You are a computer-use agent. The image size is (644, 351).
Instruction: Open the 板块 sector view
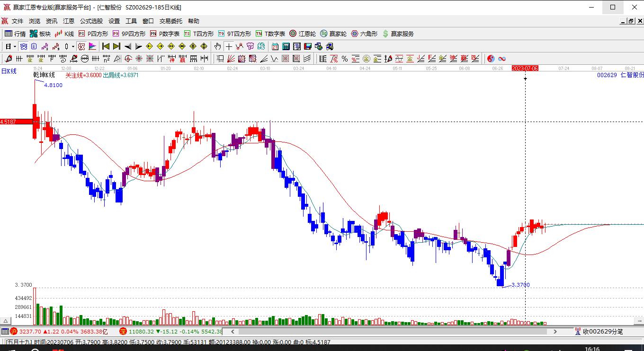[x=40, y=34]
